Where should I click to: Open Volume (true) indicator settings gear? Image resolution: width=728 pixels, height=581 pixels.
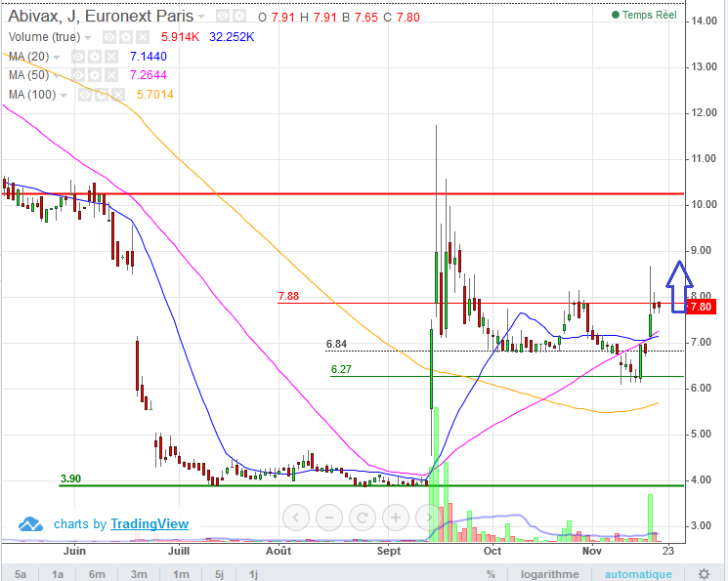126,37
